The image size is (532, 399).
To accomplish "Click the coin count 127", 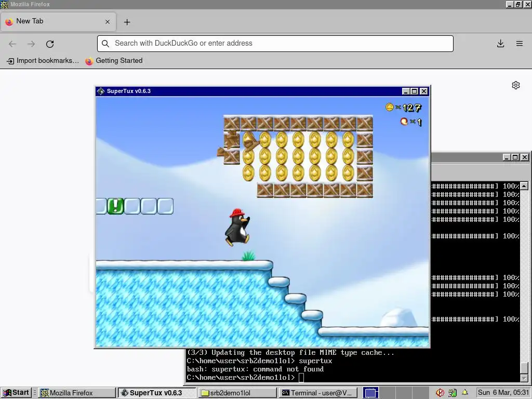I will click(412, 108).
